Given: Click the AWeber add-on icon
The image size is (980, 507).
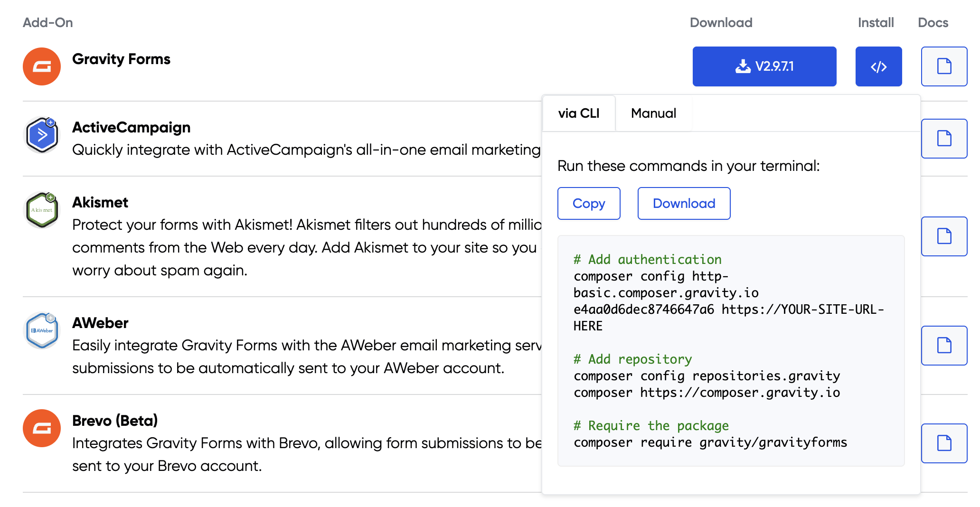Looking at the screenshot, I should pyautogui.click(x=42, y=330).
